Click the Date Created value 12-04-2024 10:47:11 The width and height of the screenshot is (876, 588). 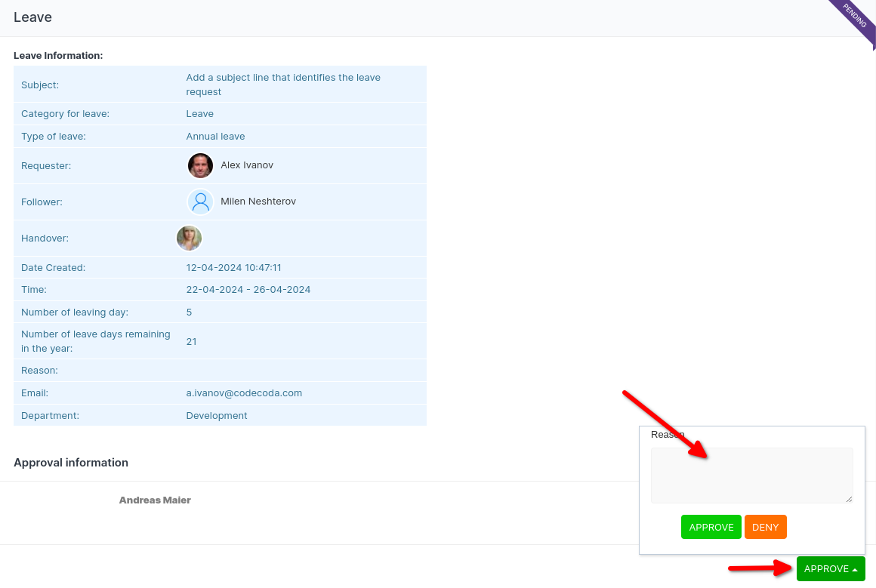coord(234,268)
